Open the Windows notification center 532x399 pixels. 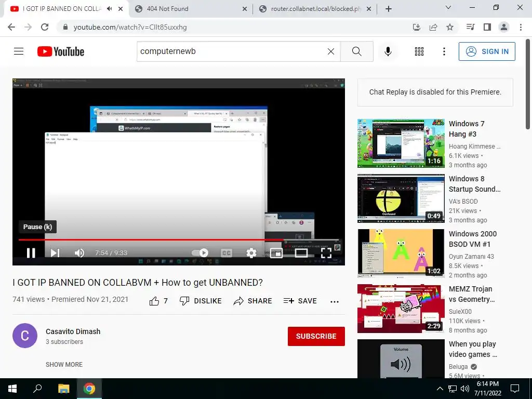pyautogui.click(x=515, y=389)
